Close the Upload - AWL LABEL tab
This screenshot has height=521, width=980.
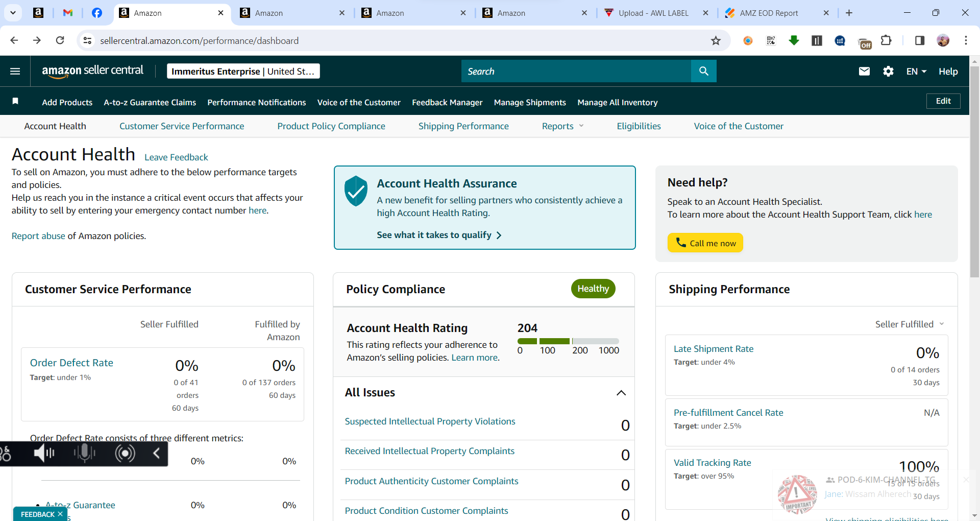tap(705, 13)
